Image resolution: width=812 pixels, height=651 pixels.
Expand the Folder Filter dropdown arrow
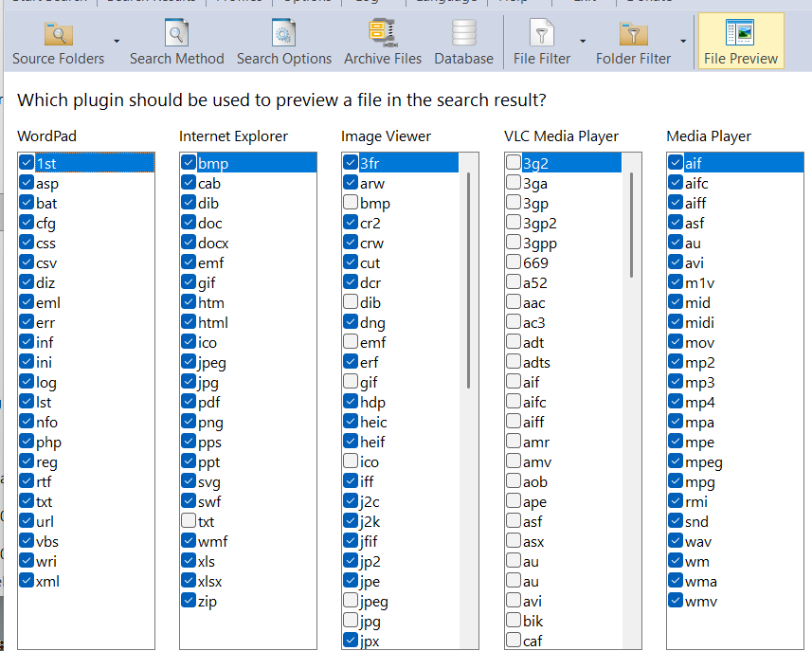pos(682,42)
